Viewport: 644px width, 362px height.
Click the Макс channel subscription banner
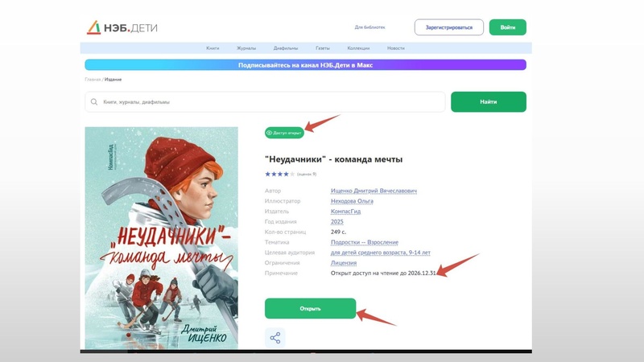(305, 65)
